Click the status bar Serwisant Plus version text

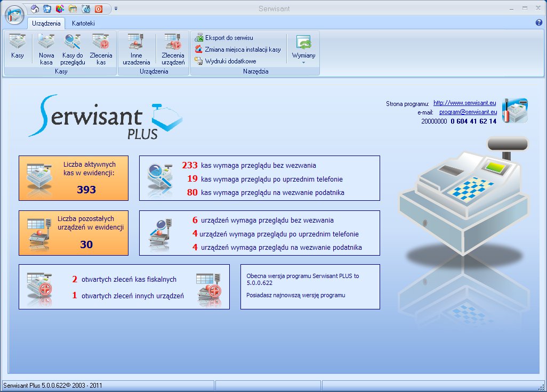pos(53,386)
